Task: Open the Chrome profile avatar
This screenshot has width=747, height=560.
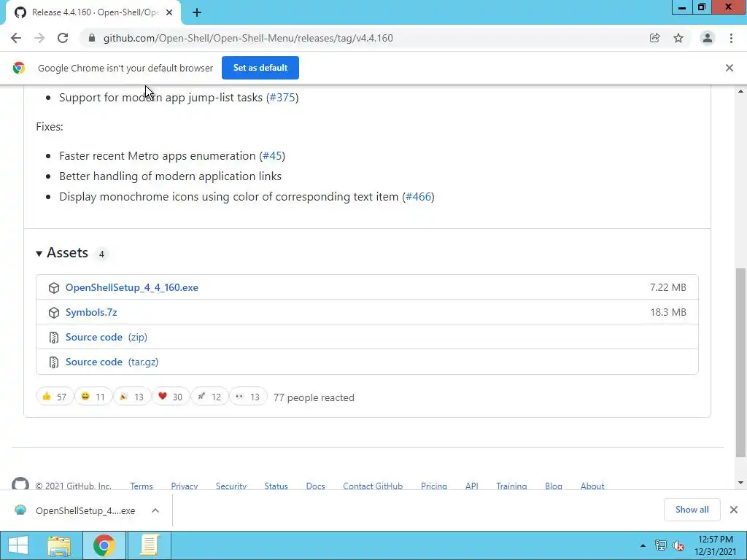Action: tap(708, 38)
